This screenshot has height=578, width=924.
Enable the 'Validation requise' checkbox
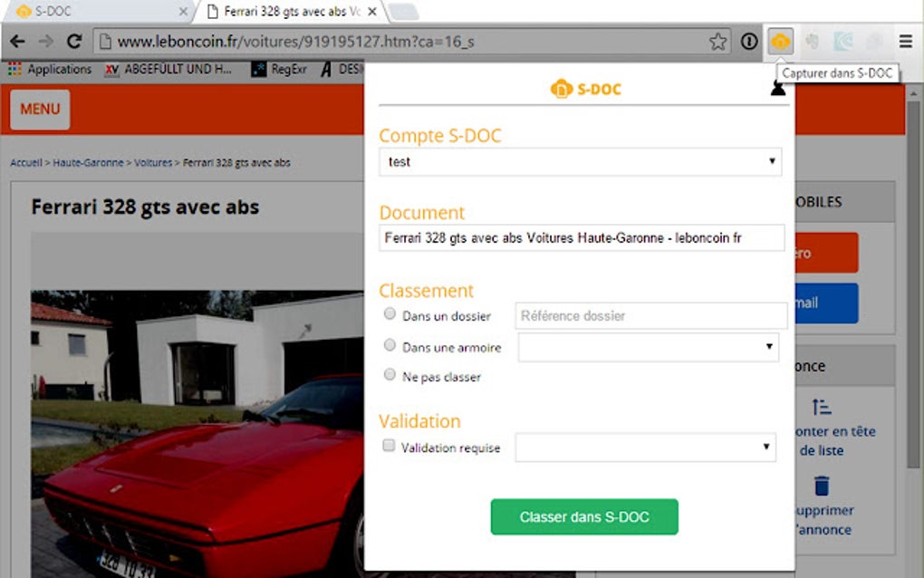coord(389,446)
